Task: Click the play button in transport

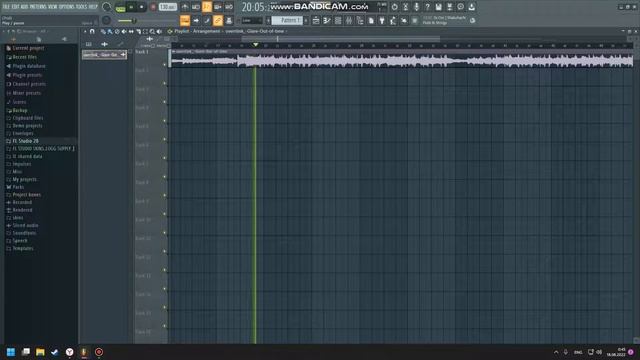Action: [x=131, y=7]
